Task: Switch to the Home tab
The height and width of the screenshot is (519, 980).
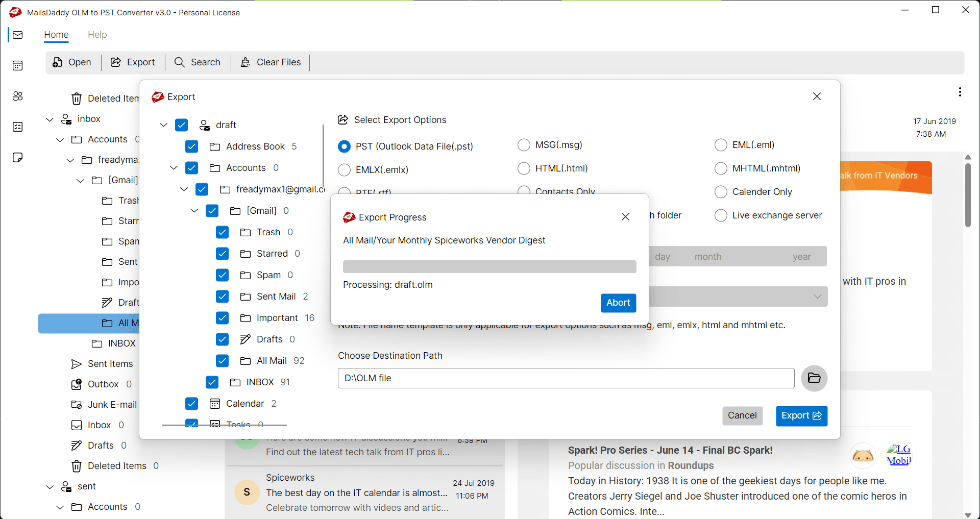Action: click(x=56, y=35)
